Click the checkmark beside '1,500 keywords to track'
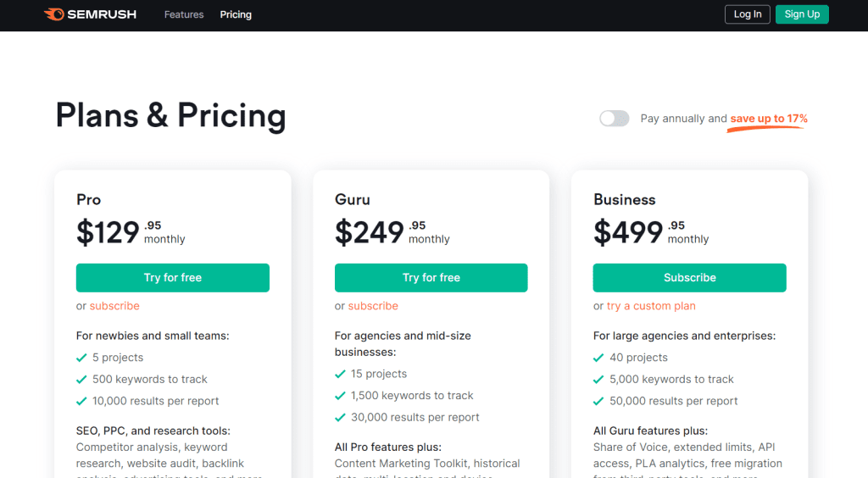868x478 pixels. pyautogui.click(x=340, y=396)
